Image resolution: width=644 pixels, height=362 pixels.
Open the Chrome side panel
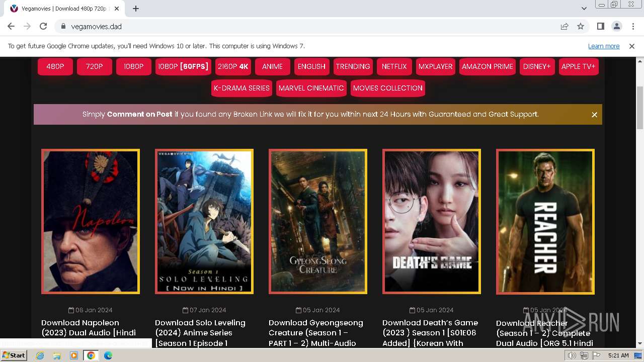coord(601,26)
